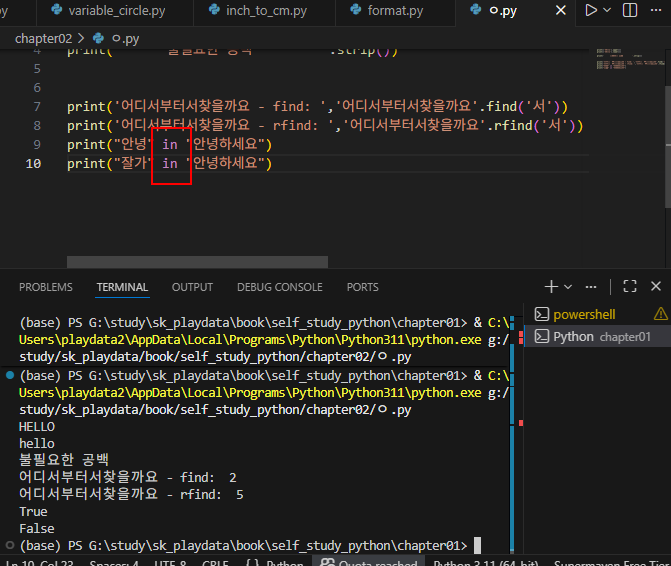Click inside the rfind('서') code on line 8
The width and height of the screenshot is (671, 566).
pyautogui.click(x=538, y=125)
